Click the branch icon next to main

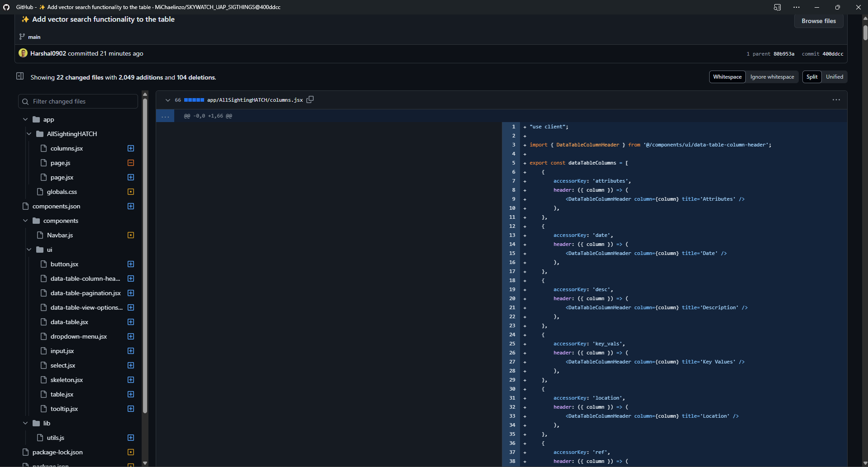22,37
